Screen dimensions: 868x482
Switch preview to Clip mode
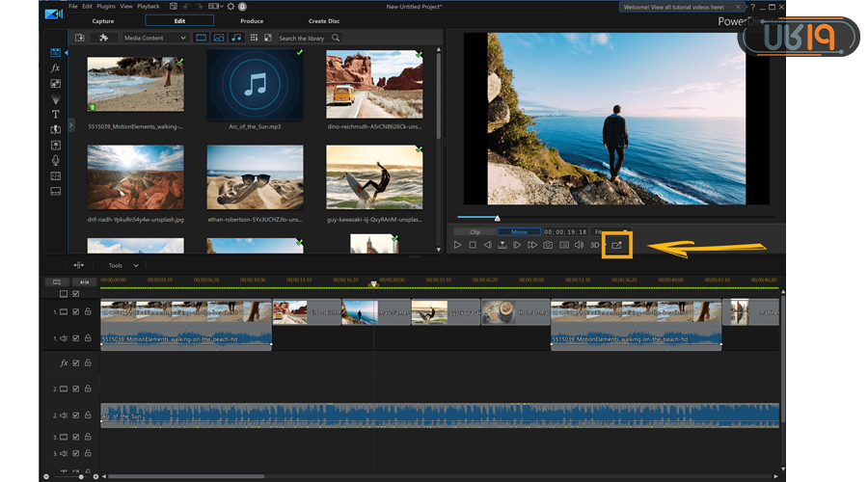[x=475, y=231]
